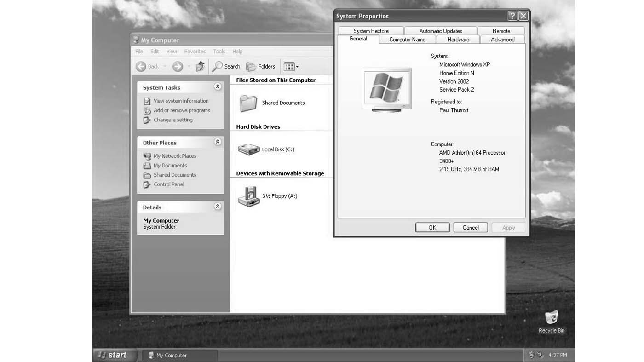Open the Control Panel link
Screen dimensions: 644x362
pyautogui.click(x=169, y=184)
